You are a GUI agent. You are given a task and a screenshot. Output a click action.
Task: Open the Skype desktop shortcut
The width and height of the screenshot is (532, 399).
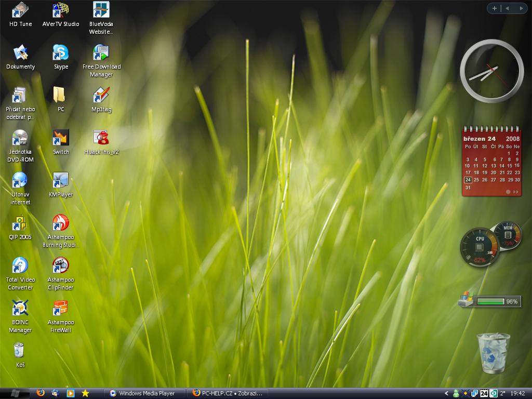tap(61, 53)
